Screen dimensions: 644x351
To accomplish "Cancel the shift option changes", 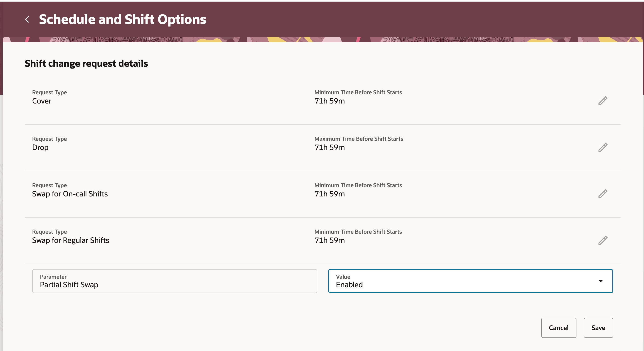I will coord(559,328).
